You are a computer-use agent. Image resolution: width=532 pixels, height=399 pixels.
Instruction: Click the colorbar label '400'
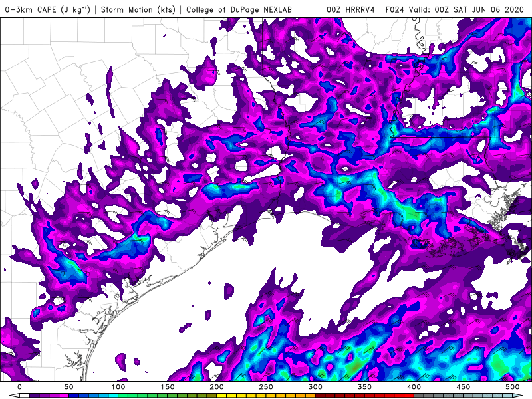[x=414, y=387]
